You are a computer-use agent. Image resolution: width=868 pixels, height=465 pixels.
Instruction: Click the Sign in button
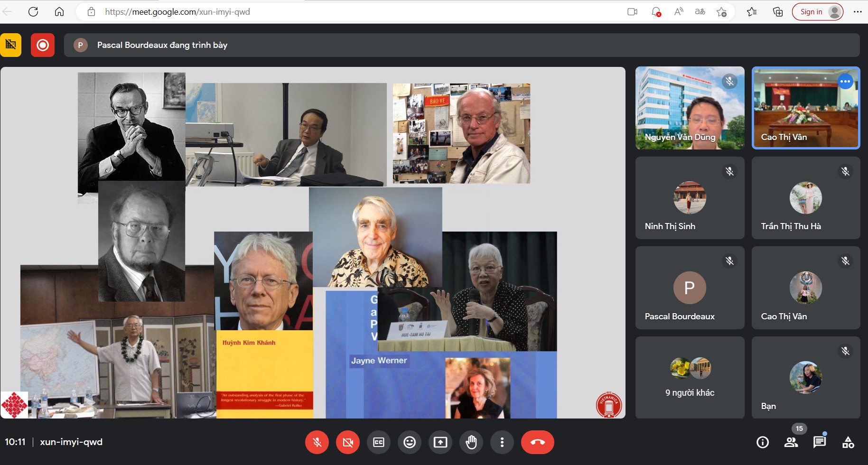811,12
